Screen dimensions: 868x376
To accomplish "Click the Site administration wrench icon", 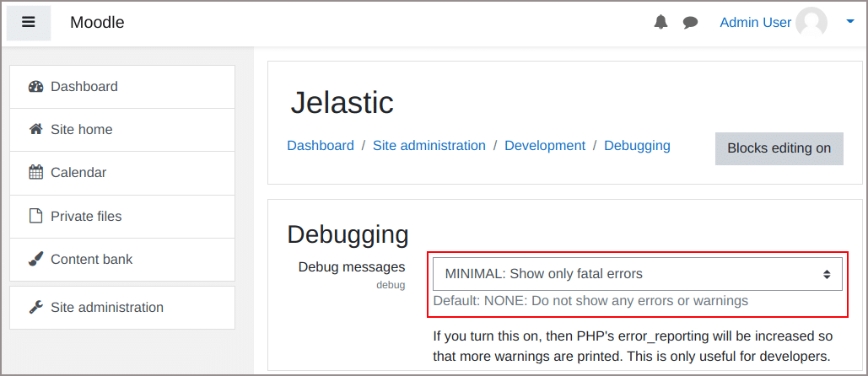I will click(36, 307).
